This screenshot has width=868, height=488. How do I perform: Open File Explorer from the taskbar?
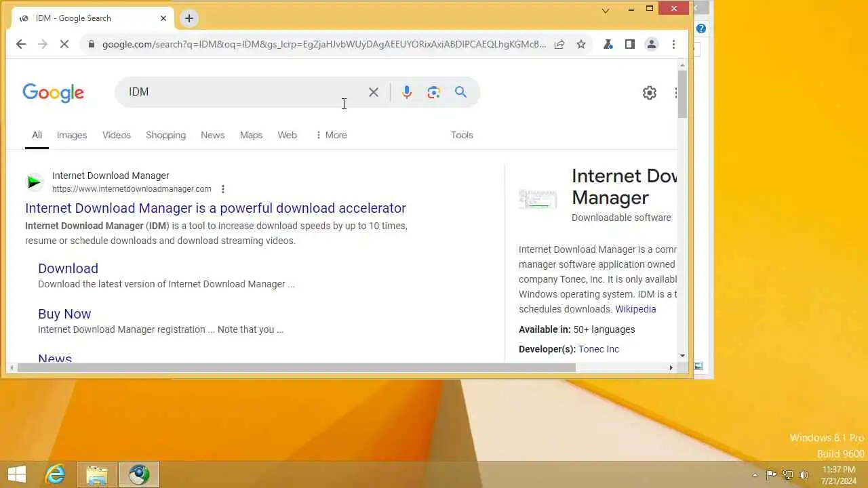click(x=97, y=474)
